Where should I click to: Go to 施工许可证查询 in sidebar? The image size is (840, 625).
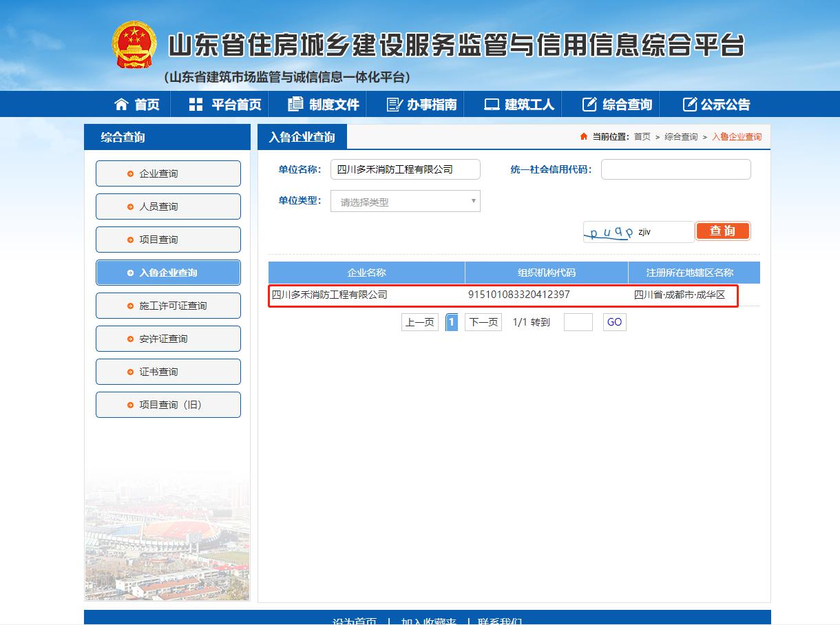pos(168,306)
